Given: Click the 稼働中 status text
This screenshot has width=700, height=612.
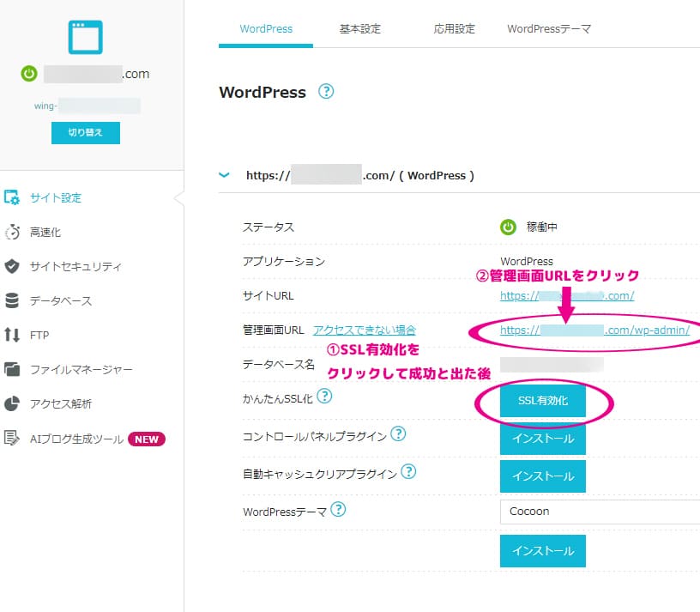Looking at the screenshot, I should (541, 227).
